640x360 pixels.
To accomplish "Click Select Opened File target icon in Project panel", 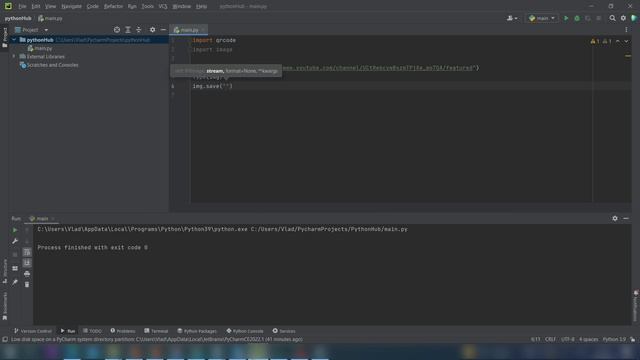I will [117, 30].
